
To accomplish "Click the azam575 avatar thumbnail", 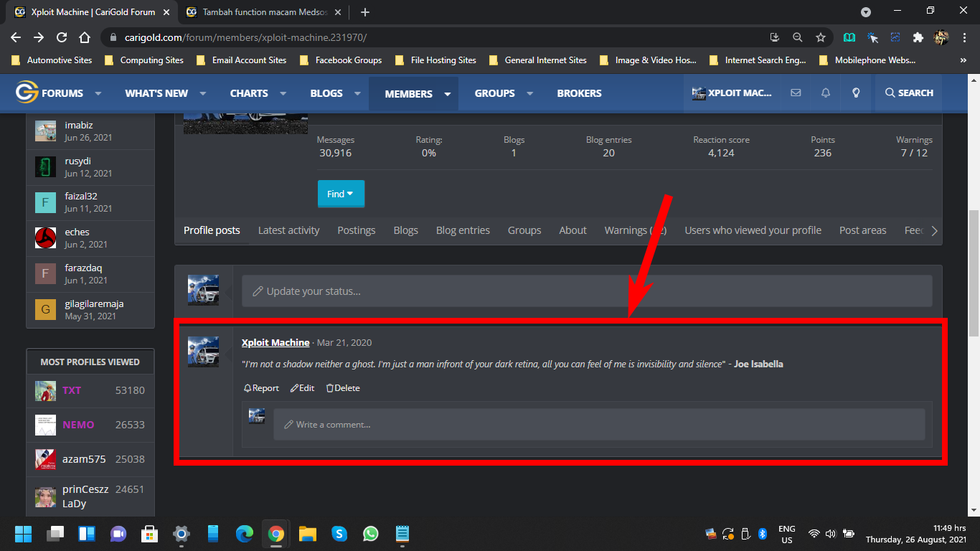I will (45, 459).
